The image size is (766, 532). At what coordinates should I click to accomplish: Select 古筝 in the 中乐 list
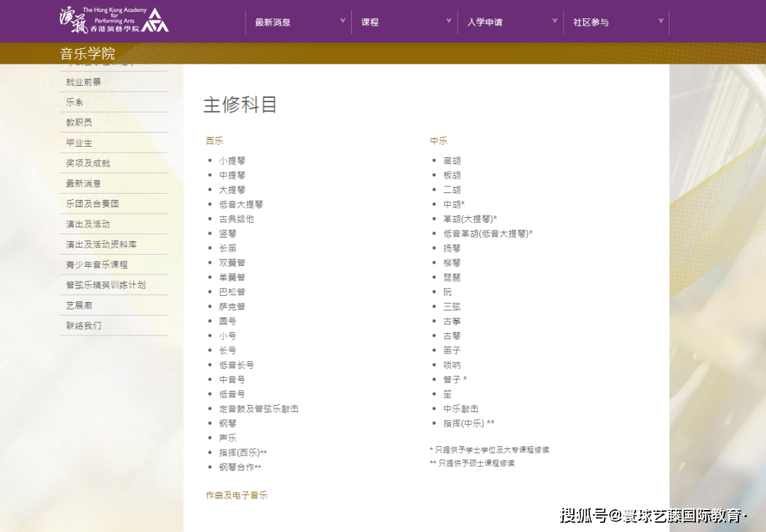point(452,321)
